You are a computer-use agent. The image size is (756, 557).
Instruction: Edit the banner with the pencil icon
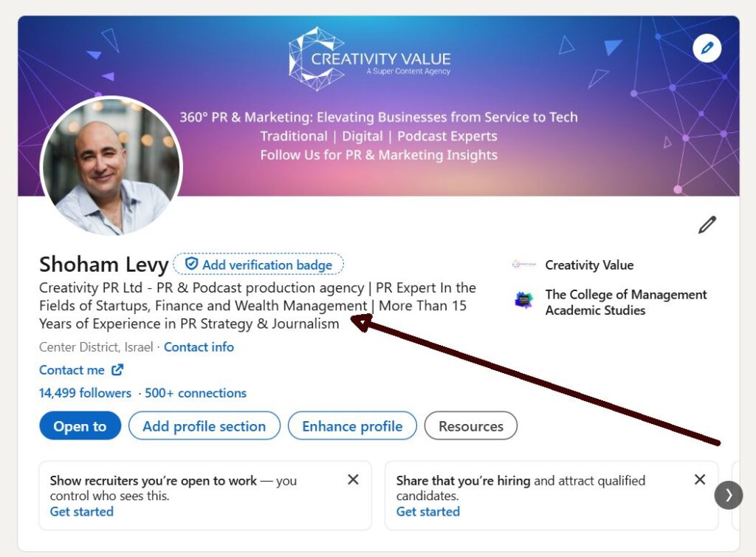707,48
